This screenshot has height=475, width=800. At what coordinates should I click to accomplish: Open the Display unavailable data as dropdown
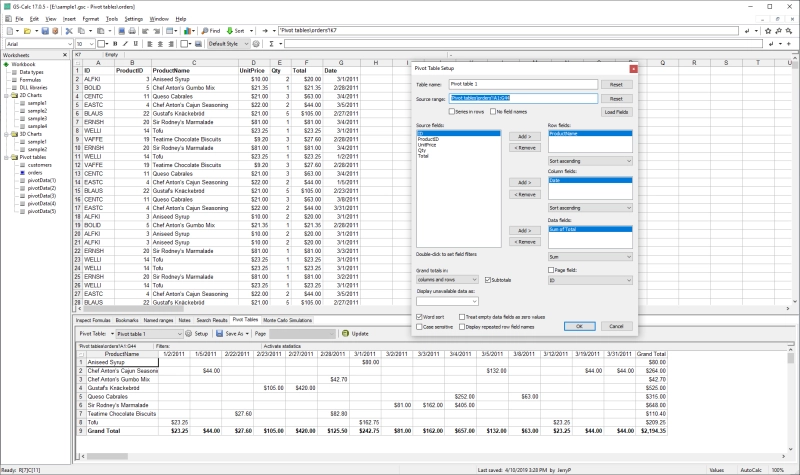447,302
